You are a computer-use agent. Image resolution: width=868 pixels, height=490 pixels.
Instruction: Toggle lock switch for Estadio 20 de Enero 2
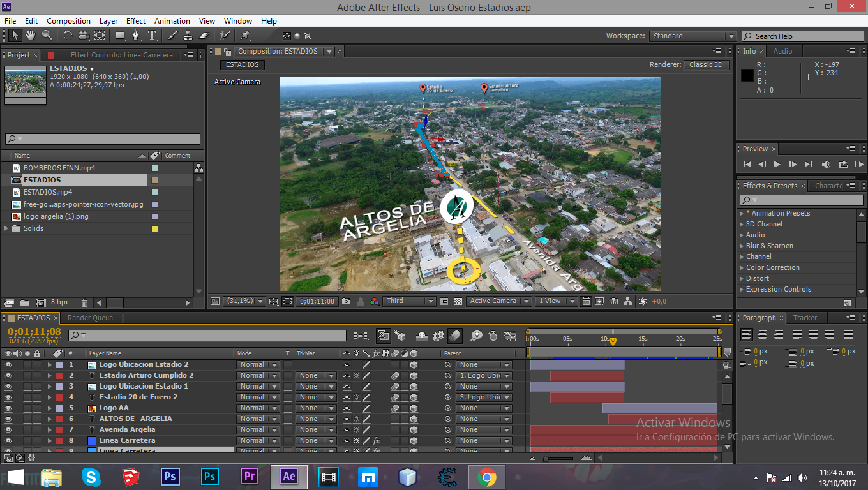point(37,397)
